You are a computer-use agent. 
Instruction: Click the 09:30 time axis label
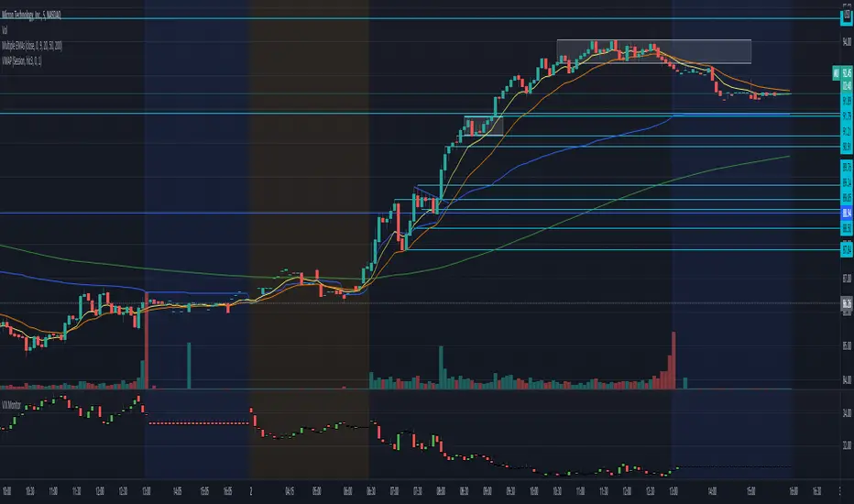coord(510,491)
